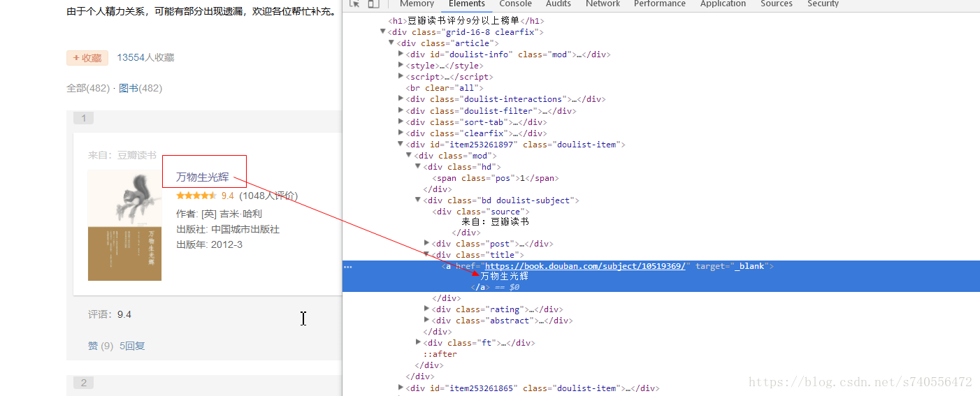Switch to the Elements tab
980x396 pixels.
coord(467,3)
